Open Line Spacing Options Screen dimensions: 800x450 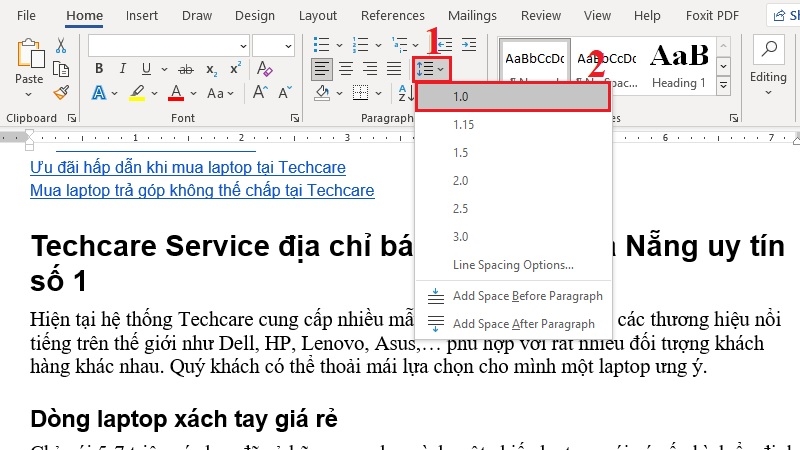coord(513,265)
